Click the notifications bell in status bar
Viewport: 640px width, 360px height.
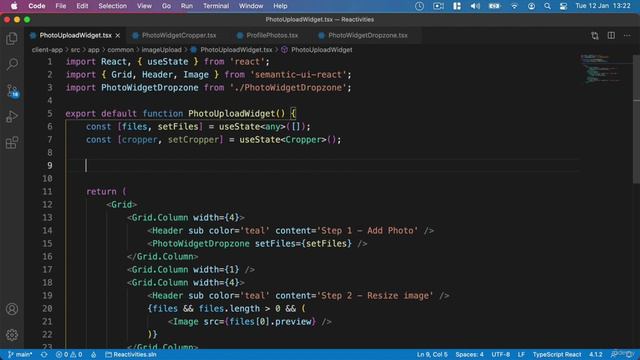(629, 354)
